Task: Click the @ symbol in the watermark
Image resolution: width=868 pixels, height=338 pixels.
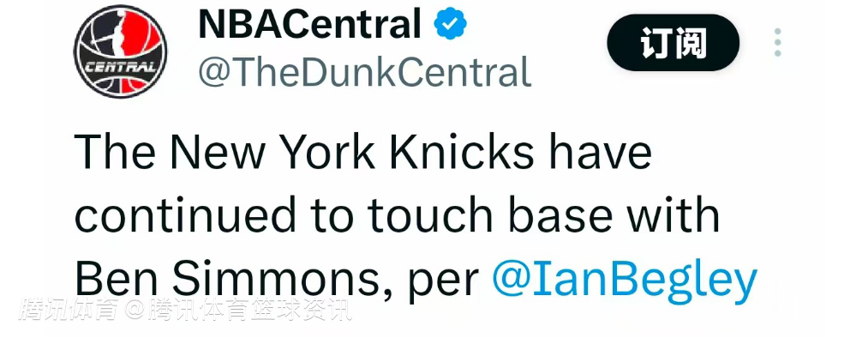Action: click(134, 311)
